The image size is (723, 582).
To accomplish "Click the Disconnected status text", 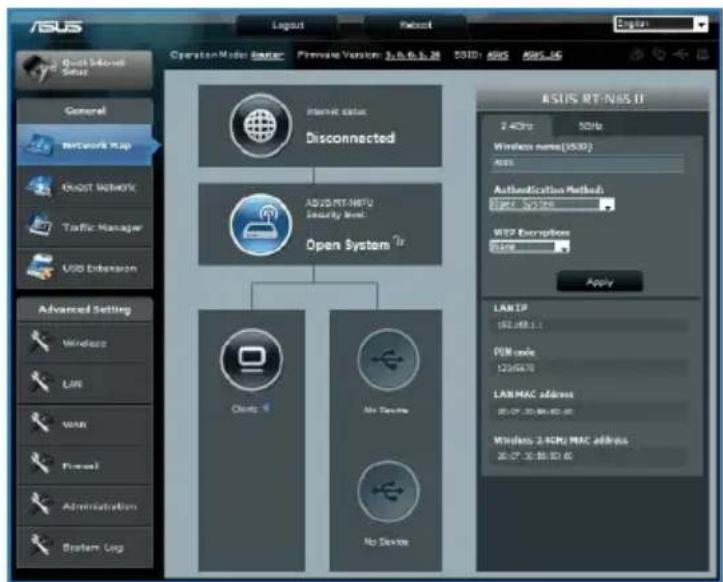I will (350, 138).
